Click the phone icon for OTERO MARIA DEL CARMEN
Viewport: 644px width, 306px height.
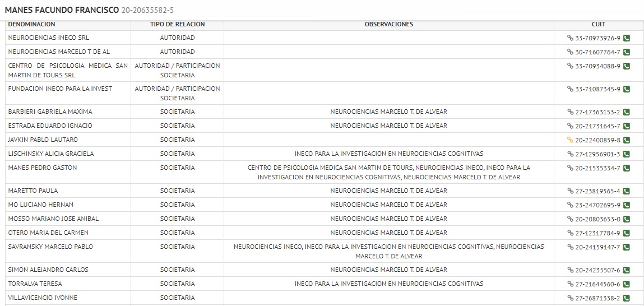(x=626, y=233)
